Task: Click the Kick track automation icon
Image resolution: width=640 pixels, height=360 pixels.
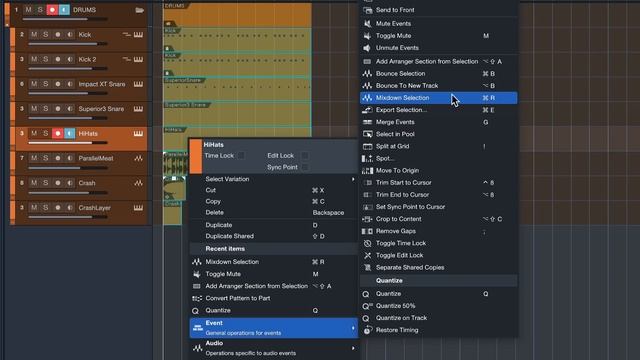Action: [127, 35]
